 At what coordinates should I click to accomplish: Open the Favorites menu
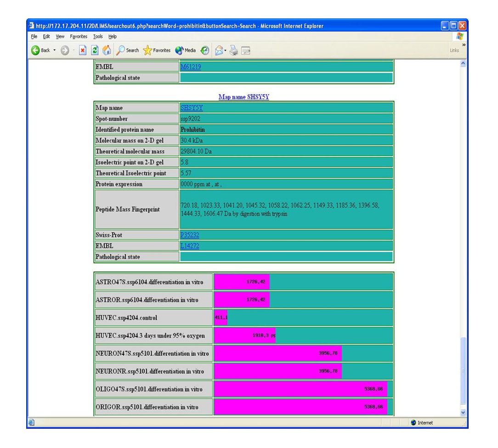79,36
